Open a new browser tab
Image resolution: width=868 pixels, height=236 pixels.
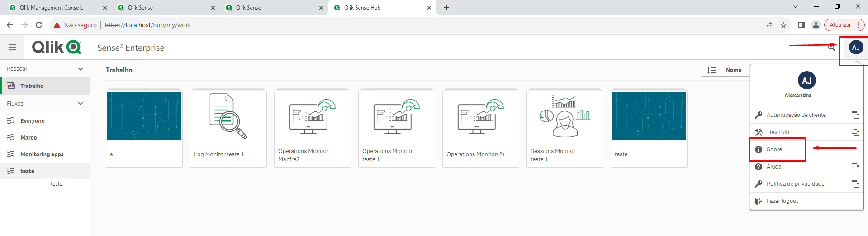pyautogui.click(x=446, y=8)
